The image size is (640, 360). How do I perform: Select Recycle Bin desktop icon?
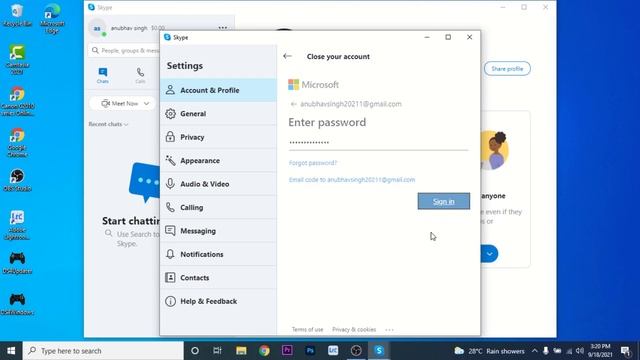(x=17, y=15)
